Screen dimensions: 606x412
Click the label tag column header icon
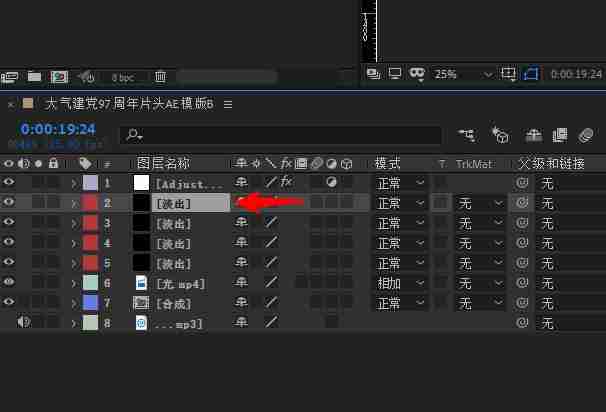(85, 164)
